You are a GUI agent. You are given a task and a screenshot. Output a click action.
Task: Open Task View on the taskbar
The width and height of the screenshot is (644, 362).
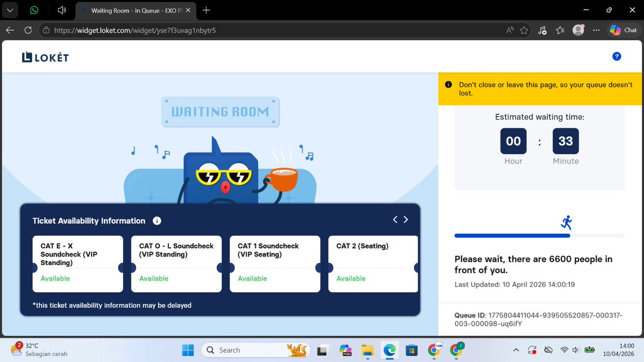[322, 350]
